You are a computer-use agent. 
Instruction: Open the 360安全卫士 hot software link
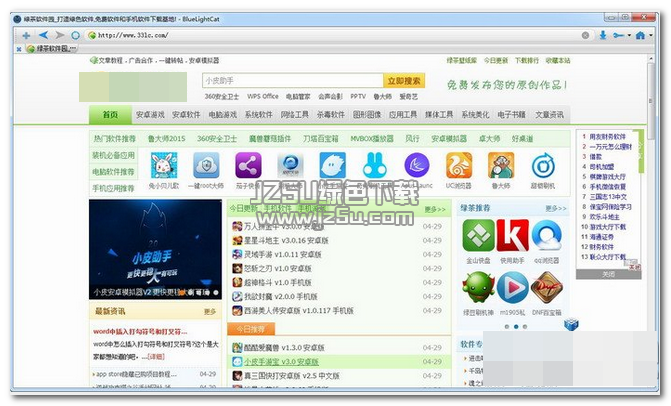click(217, 139)
